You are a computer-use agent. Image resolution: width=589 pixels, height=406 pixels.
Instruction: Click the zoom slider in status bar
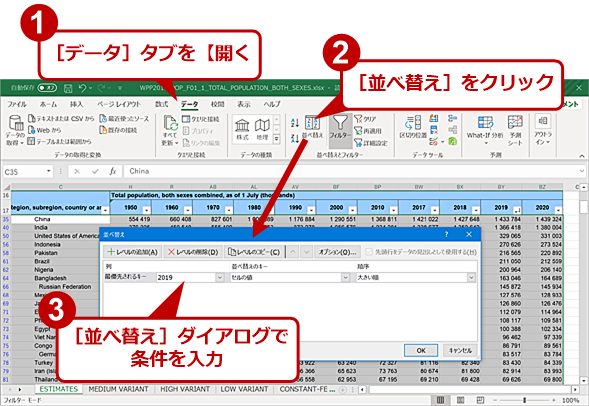[x=524, y=400]
